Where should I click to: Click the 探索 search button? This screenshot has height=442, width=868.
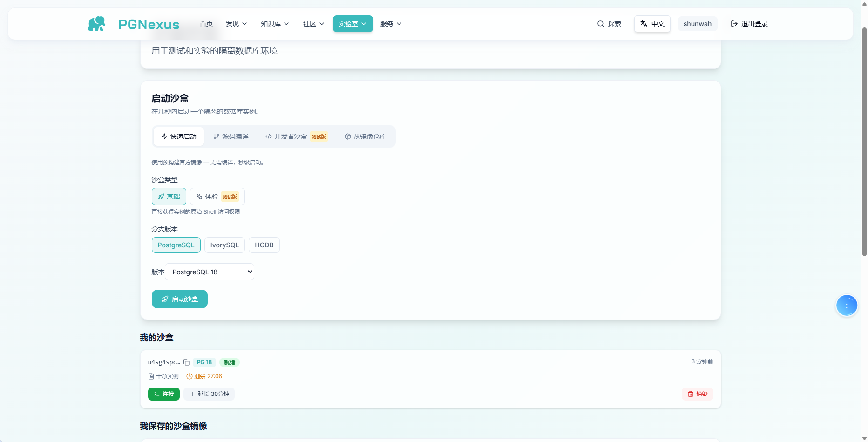click(609, 24)
